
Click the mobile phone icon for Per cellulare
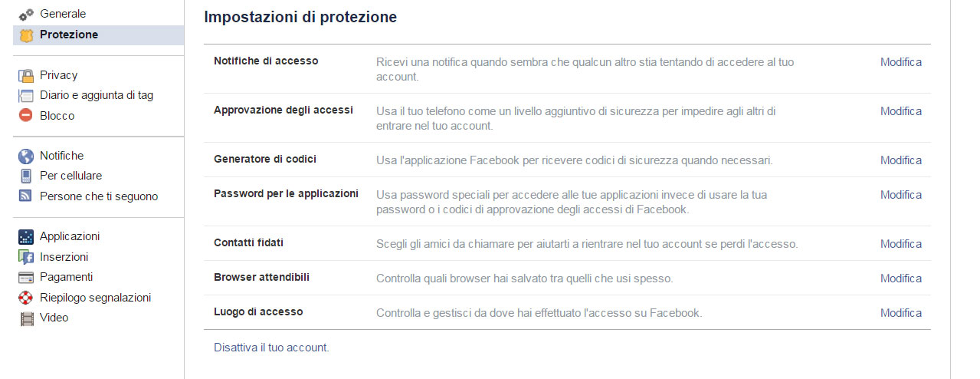[x=27, y=176]
